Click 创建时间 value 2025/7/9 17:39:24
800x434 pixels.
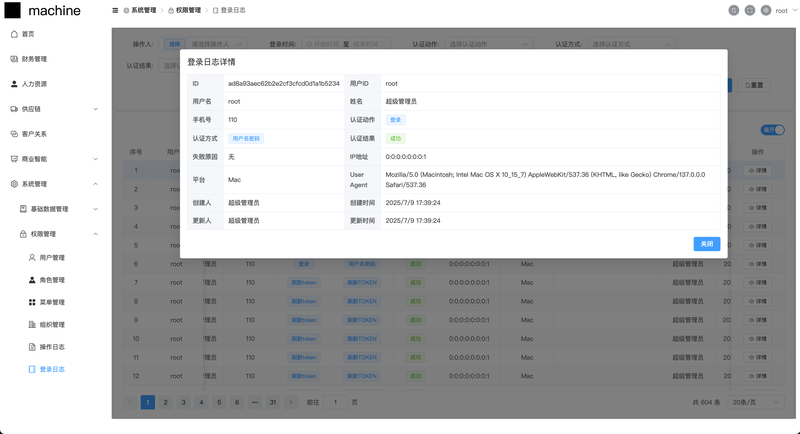point(413,202)
